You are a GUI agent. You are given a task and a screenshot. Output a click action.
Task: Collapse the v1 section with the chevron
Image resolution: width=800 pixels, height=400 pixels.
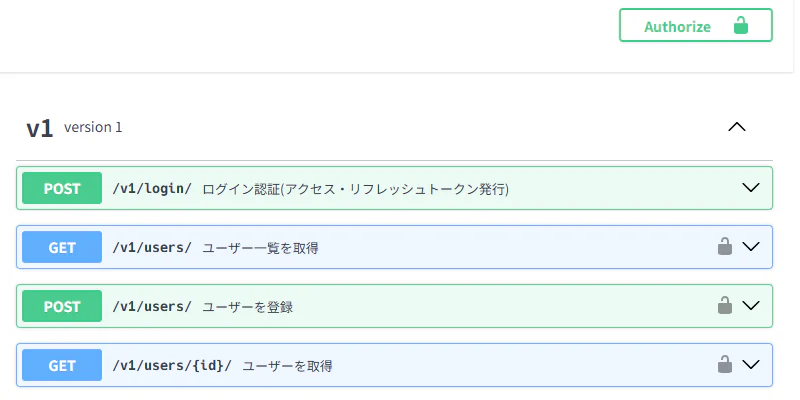point(737,127)
